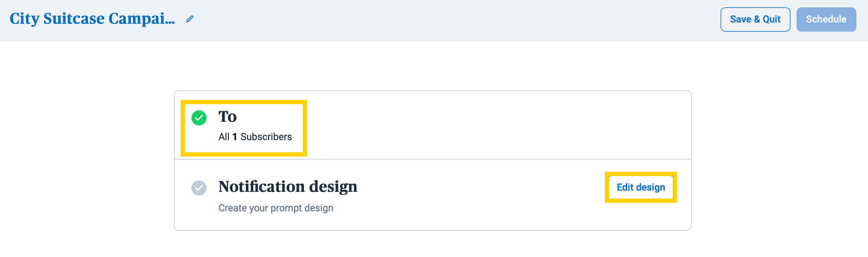Image resolution: width=868 pixels, height=257 pixels.
Task: Select the To recipients row
Action: click(432, 125)
